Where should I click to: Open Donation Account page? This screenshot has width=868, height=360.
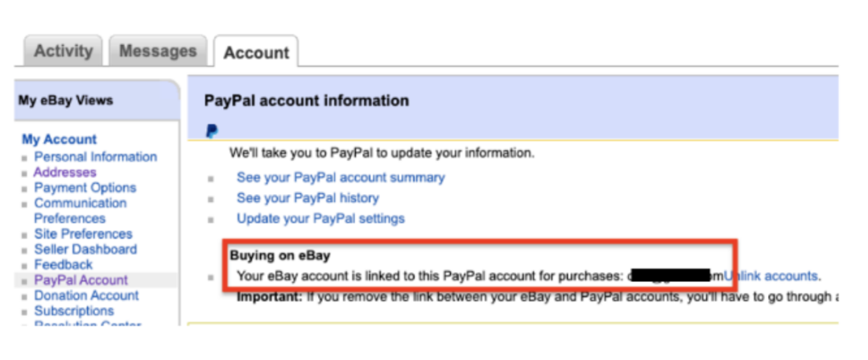(86, 295)
